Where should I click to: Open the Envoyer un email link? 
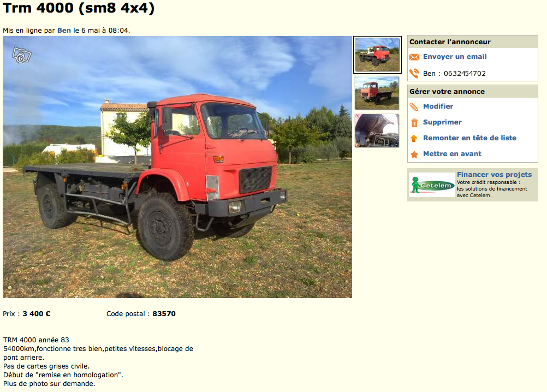click(x=455, y=56)
